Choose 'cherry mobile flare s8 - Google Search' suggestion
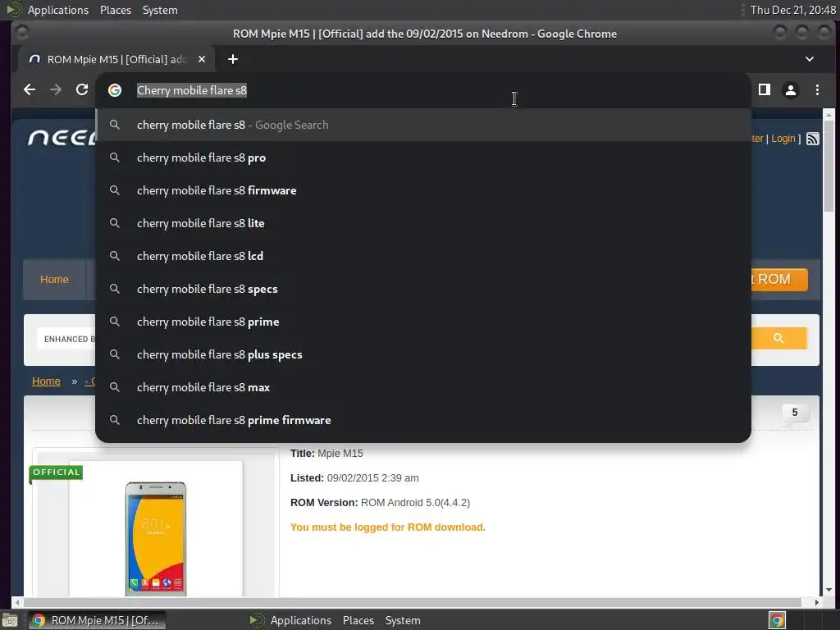 coord(423,125)
